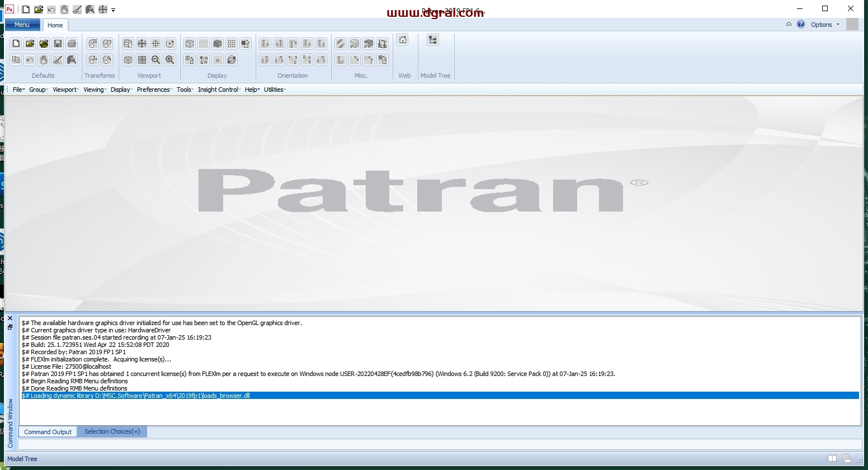Click the Mouse Rotate XY icon in Transforms
The image size is (868, 470).
click(93, 44)
